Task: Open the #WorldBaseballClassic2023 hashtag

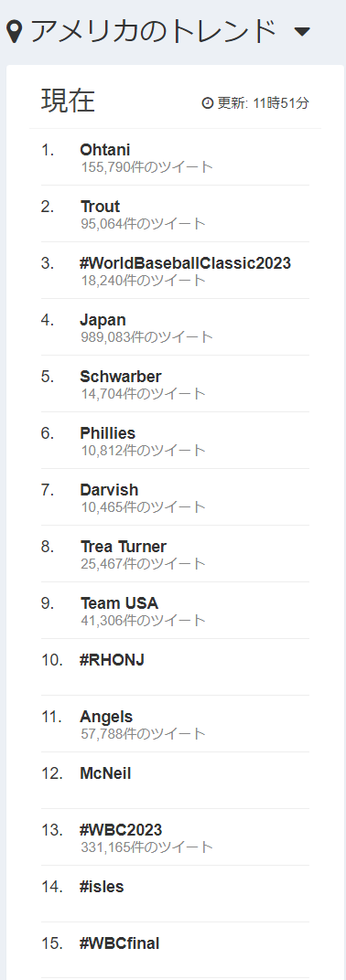Action: coord(185,263)
